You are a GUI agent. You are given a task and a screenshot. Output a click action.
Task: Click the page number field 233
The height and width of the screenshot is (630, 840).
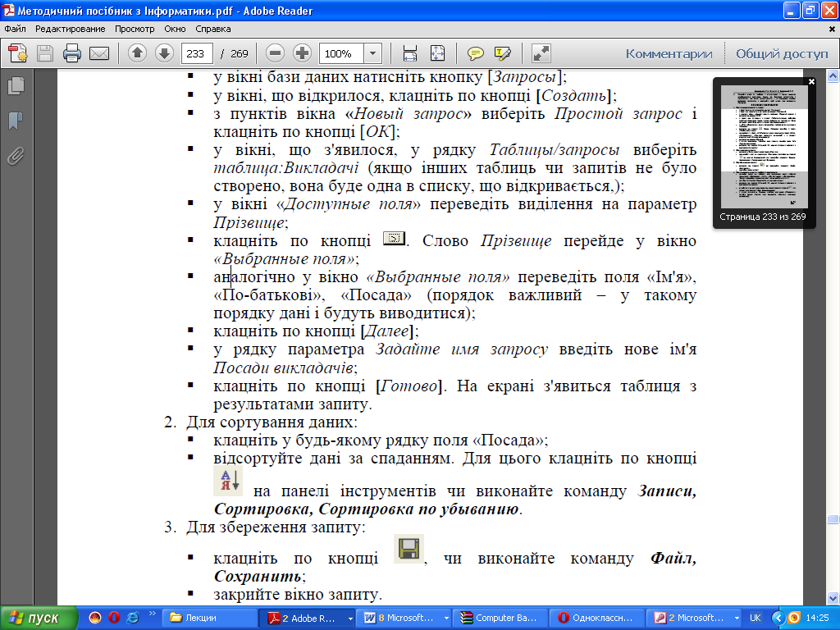[x=197, y=53]
